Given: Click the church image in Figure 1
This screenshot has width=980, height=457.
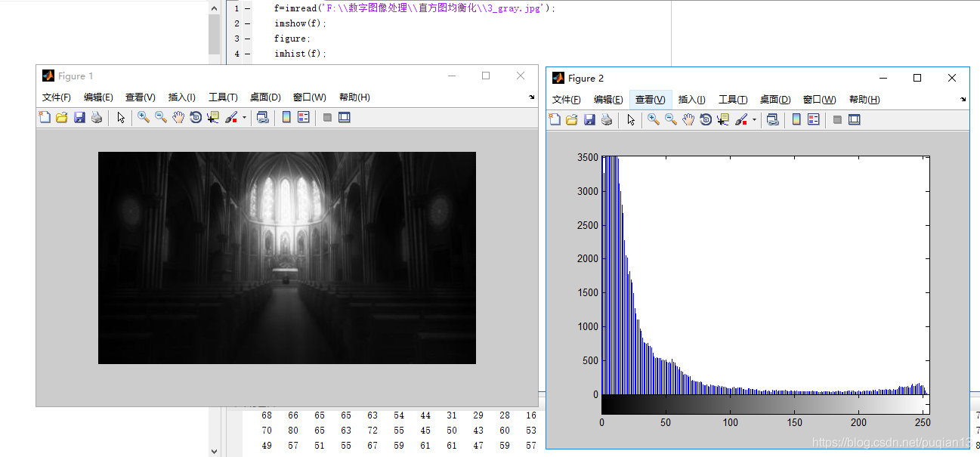Looking at the screenshot, I should (287, 258).
